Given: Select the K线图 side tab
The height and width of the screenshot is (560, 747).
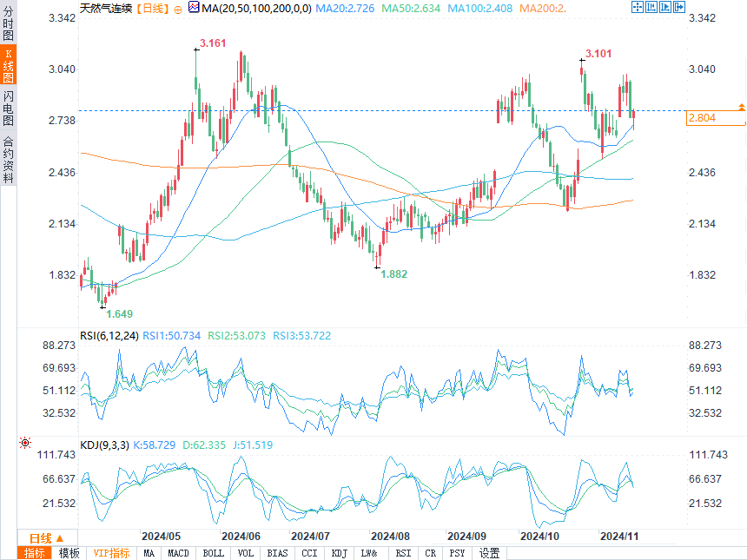Looking at the screenshot, I should (x=8, y=65).
